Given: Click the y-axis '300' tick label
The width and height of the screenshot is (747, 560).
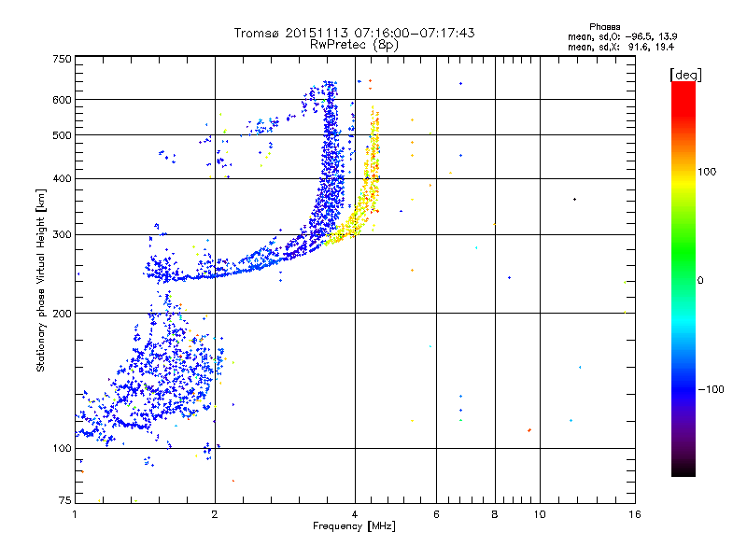Looking at the screenshot, I should tap(62, 235).
